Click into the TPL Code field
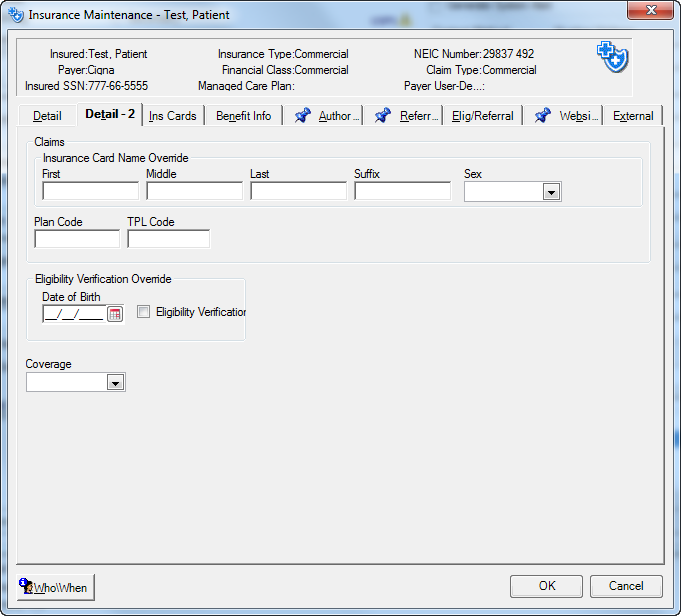The height and width of the screenshot is (616, 681). 168,239
